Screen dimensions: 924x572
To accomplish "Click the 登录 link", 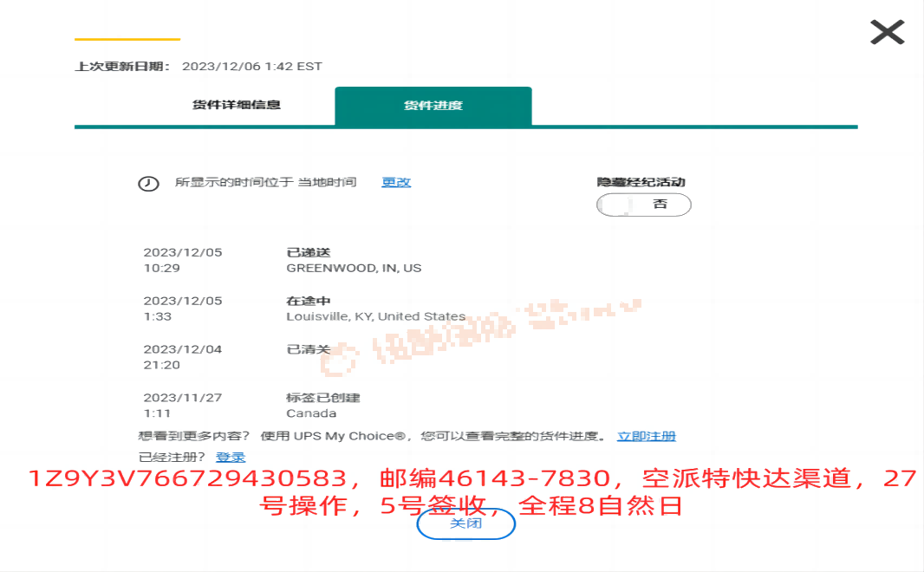I will pos(231,457).
